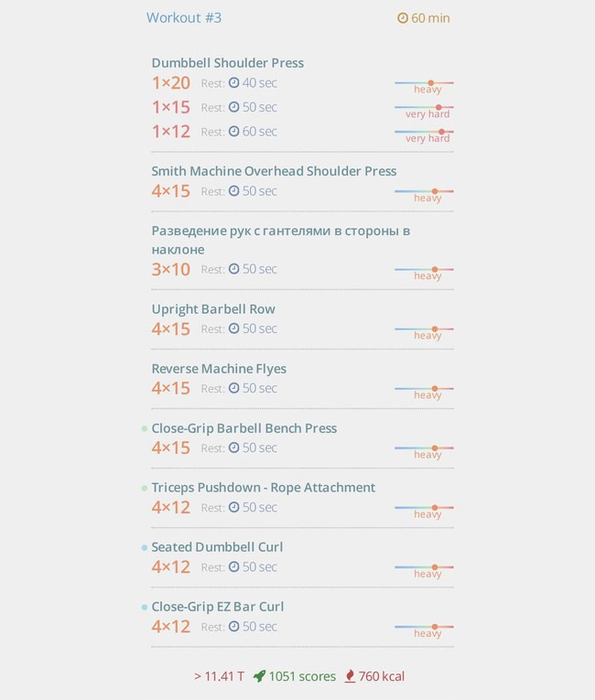Click the rest clock icon for 60 sec
Viewport: 595px width, 700px height.
(234, 131)
